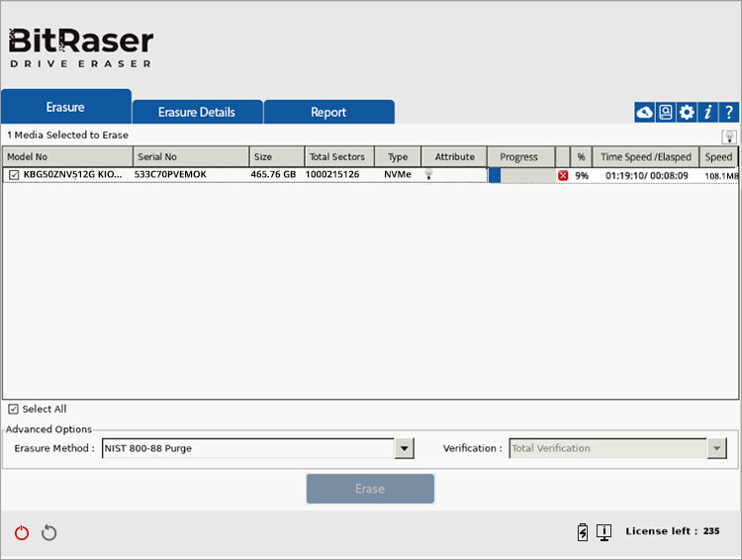Open the settings gear icon
Image resolution: width=742 pixels, height=560 pixels.
tap(687, 112)
